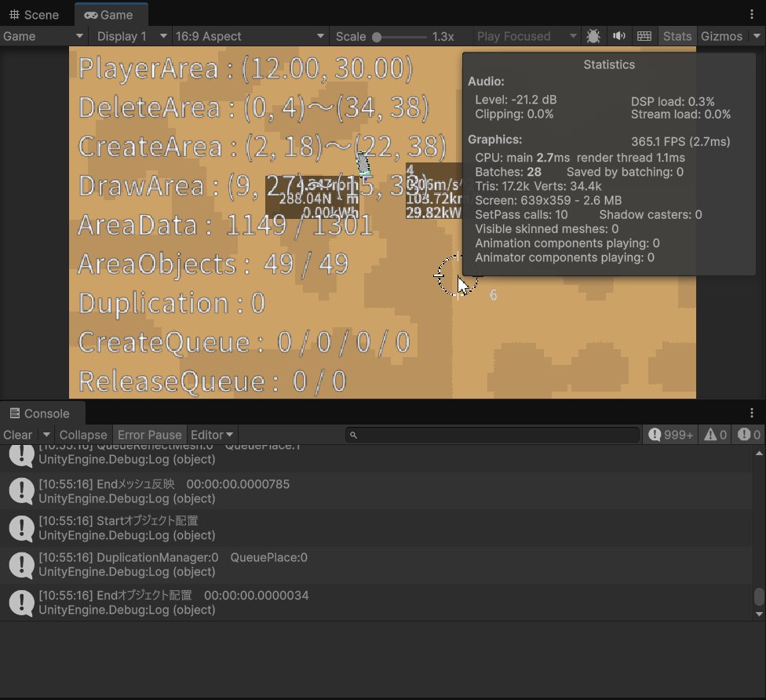Screen dimensions: 766x700
Task: Click the info icon of DuplicationManager entry
Action: coord(21,564)
